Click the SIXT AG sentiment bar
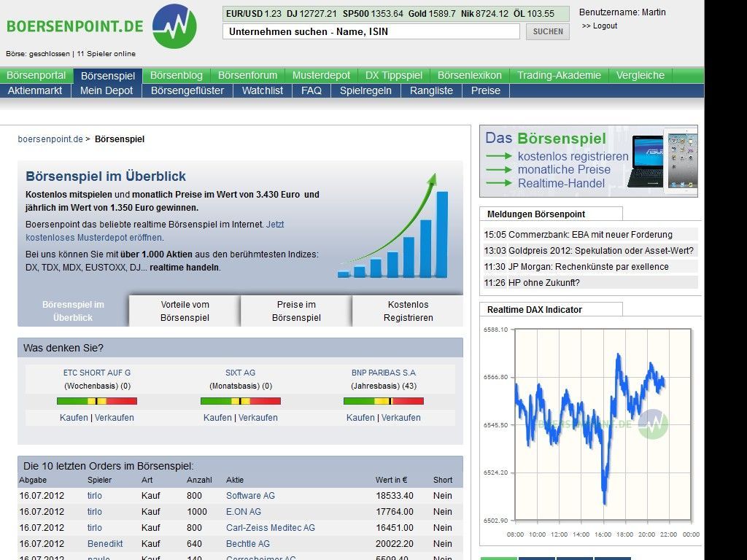Viewport: 747px width, 560px height. pos(241,401)
